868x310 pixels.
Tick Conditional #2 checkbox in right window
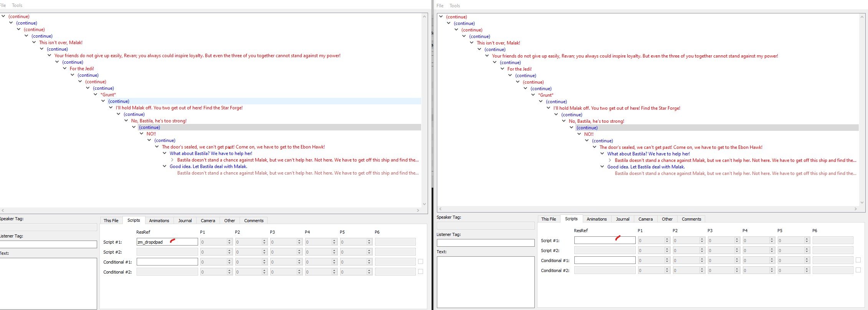click(x=858, y=270)
